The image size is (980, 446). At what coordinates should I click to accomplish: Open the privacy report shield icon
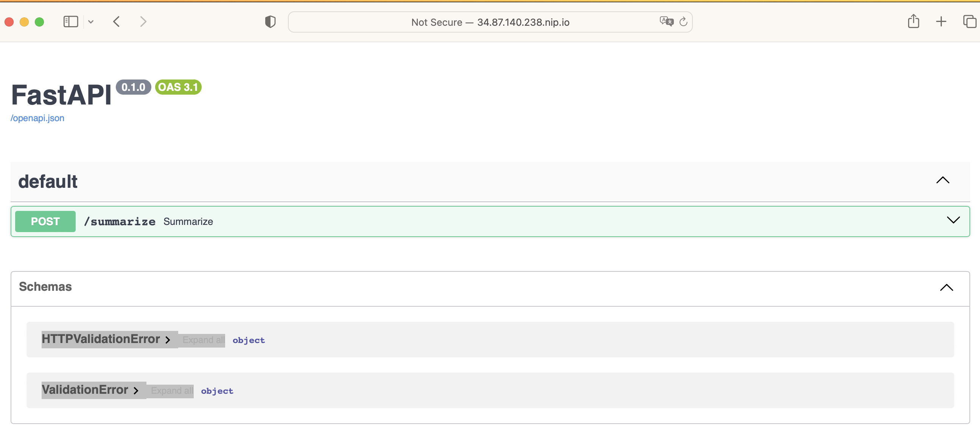click(x=270, y=22)
